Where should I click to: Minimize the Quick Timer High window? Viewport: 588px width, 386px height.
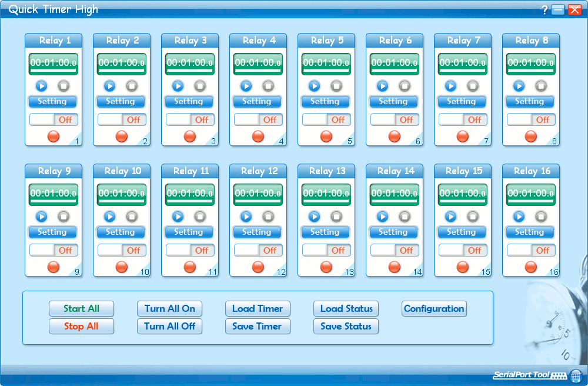point(558,10)
